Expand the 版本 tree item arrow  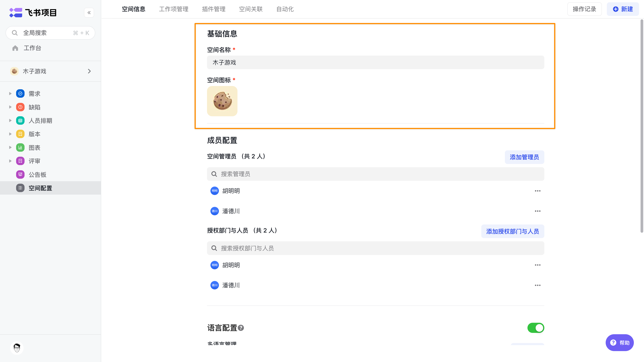click(x=10, y=134)
